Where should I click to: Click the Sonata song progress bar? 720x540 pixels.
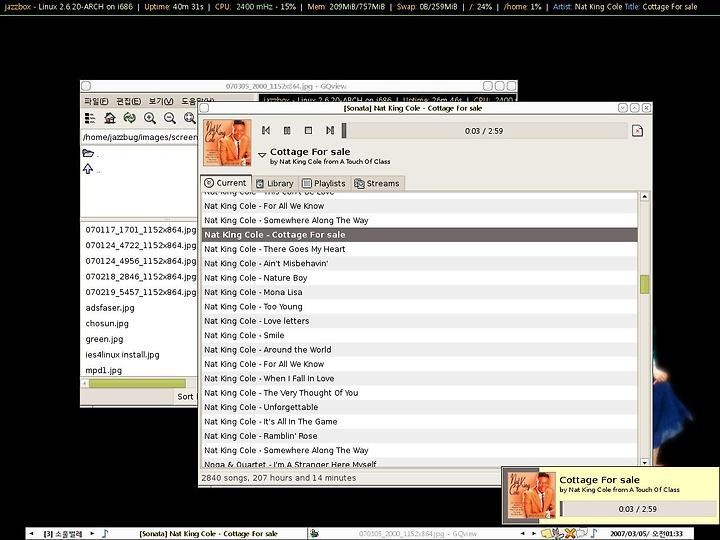484,131
